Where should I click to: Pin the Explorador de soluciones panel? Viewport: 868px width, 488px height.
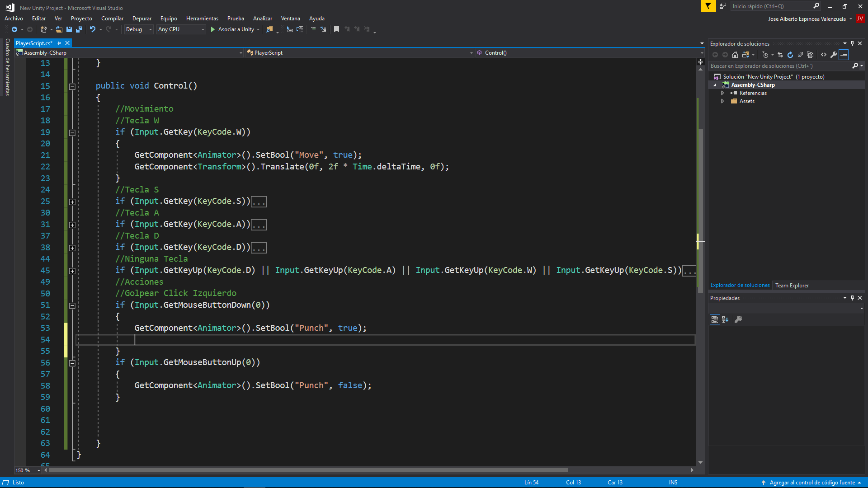852,43
